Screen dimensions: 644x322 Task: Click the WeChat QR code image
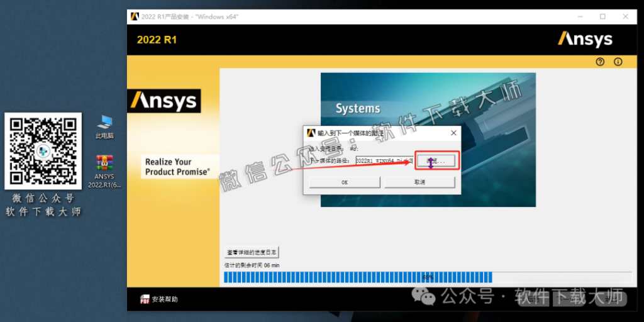[43, 151]
